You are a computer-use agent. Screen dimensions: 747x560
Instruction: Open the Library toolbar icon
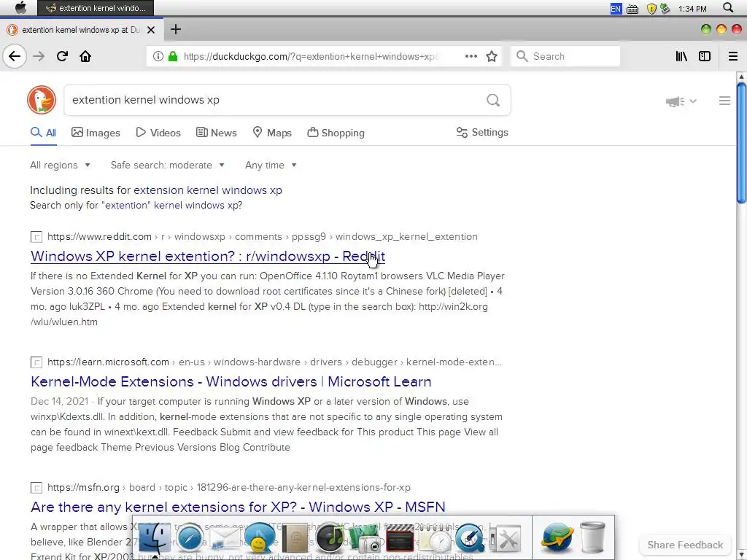(681, 56)
